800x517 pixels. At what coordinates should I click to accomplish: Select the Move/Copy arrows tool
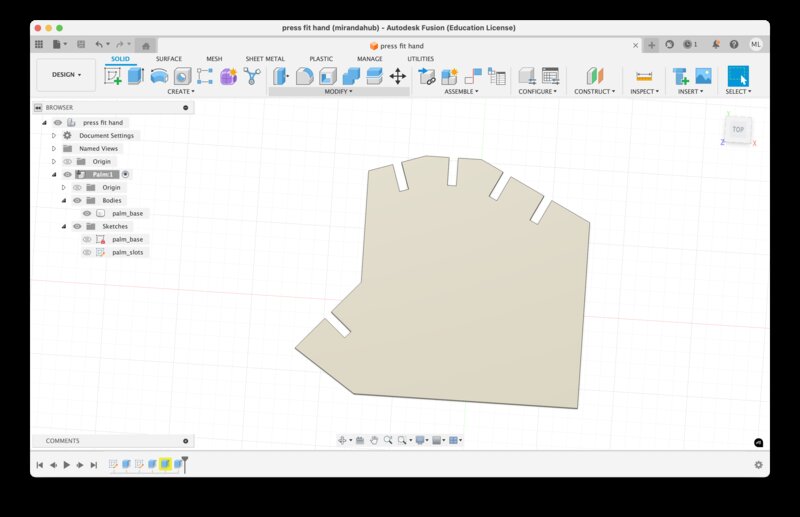(397, 76)
